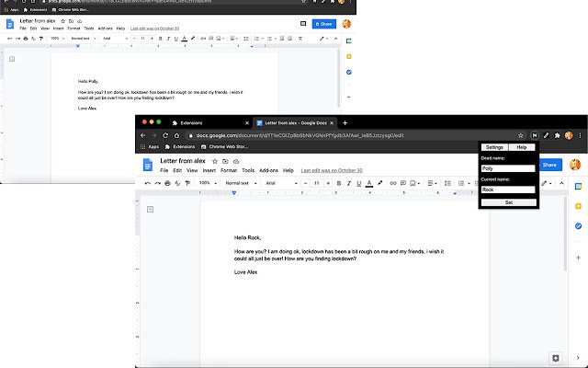Click cloud document status icon in front window
Image resolution: width=588 pixels, height=368 pixels.
(x=236, y=162)
